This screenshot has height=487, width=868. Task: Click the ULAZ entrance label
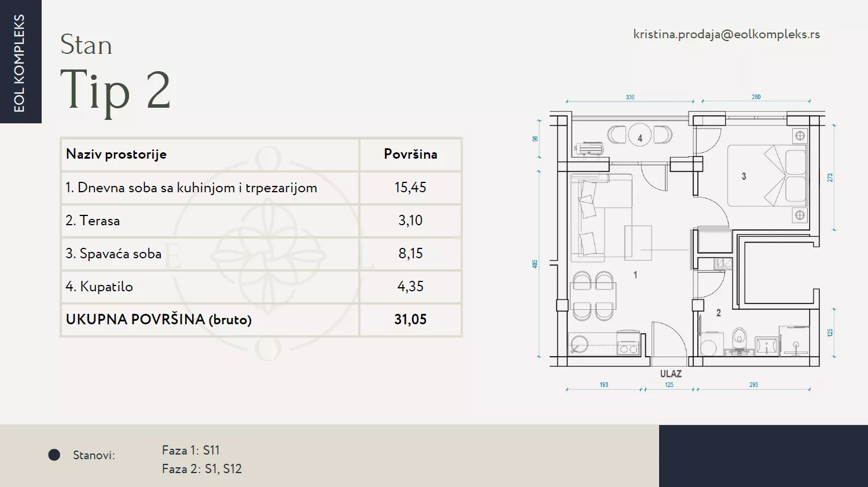click(671, 374)
